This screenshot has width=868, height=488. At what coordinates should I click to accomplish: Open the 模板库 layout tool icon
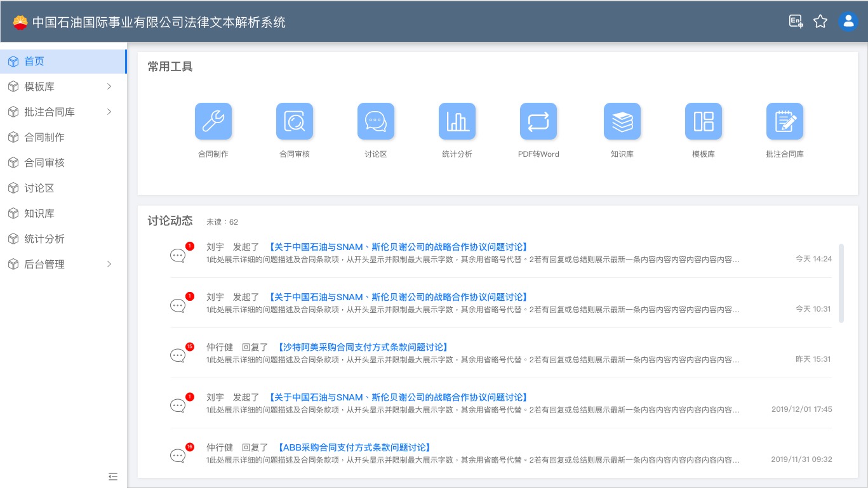704,121
